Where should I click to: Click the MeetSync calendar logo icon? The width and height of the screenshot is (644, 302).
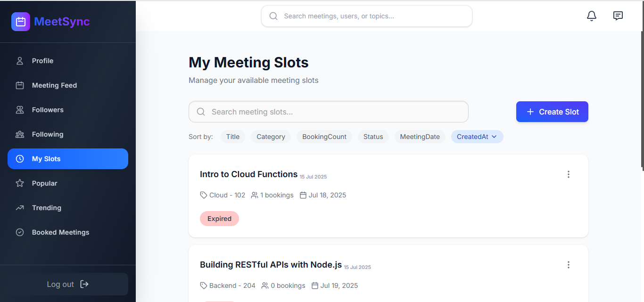21,22
